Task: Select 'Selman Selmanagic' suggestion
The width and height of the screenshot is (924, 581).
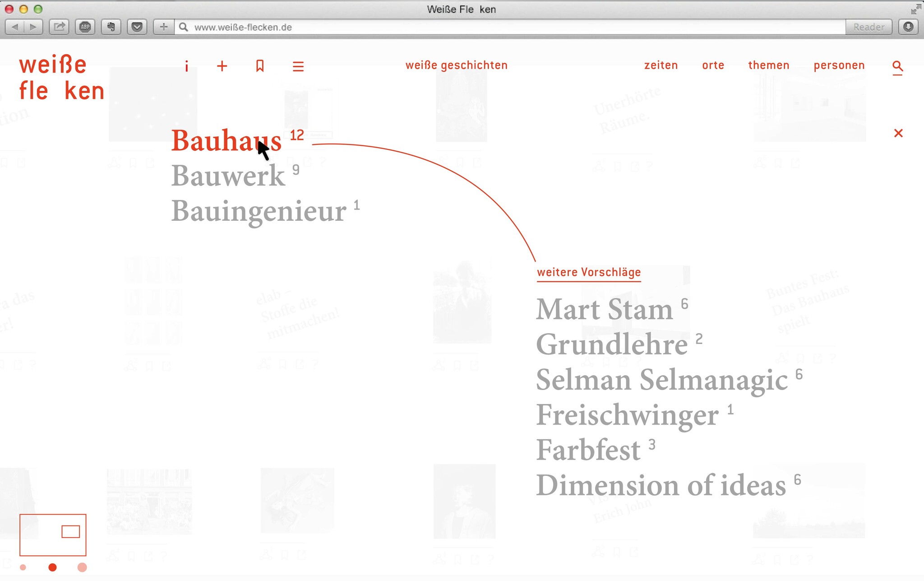Action: click(x=662, y=380)
